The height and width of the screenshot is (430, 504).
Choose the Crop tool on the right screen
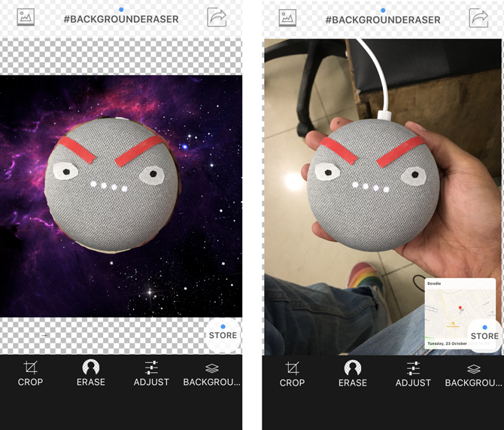292,374
